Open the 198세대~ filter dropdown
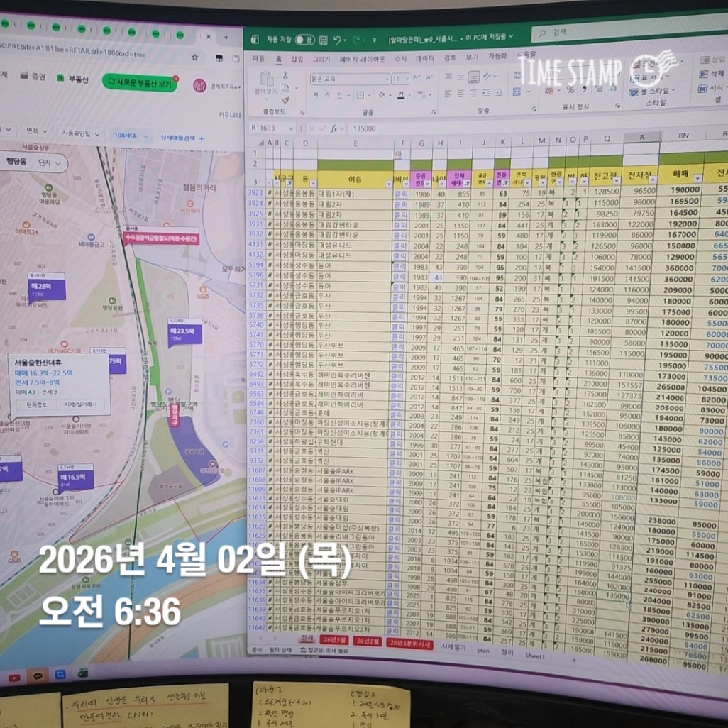This screenshot has width=728, height=728. (131, 136)
